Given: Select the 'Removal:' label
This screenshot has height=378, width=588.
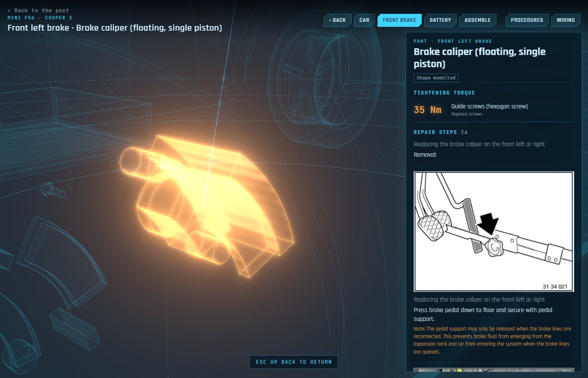Looking at the screenshot, I should pos(425,155).
